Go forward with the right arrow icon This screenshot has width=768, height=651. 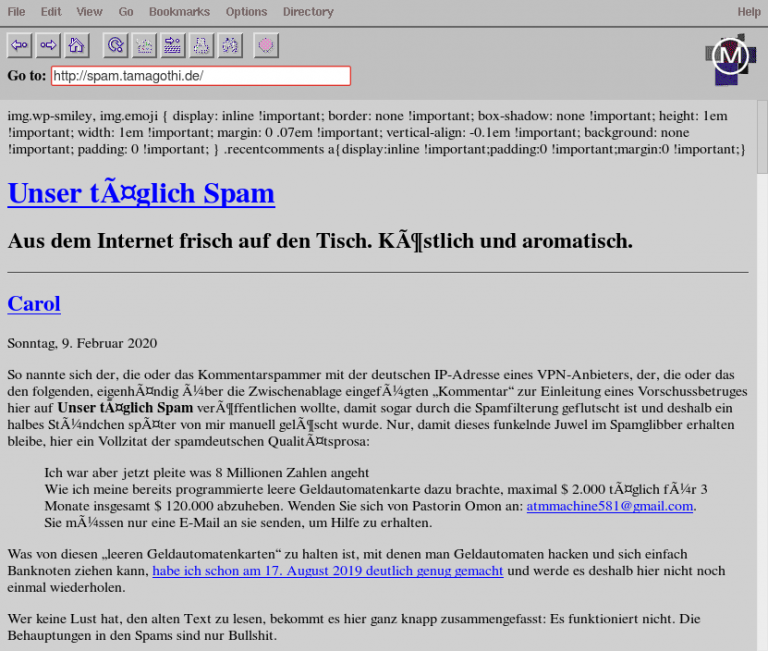(x=48, y=46)
